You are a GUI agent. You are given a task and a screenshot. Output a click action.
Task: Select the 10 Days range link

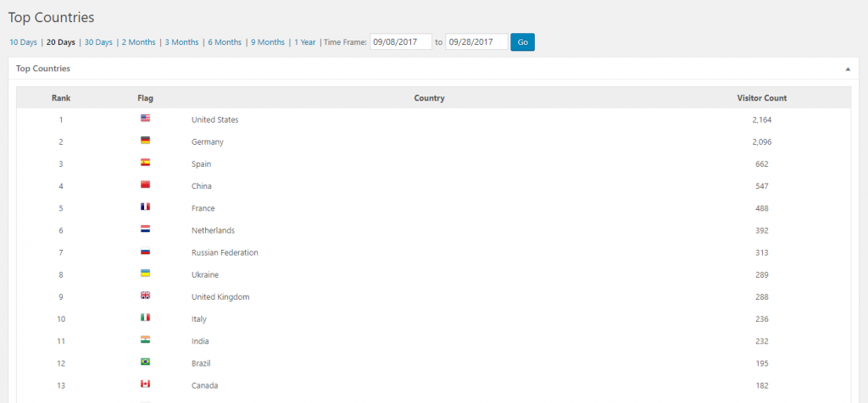(23, 42)
